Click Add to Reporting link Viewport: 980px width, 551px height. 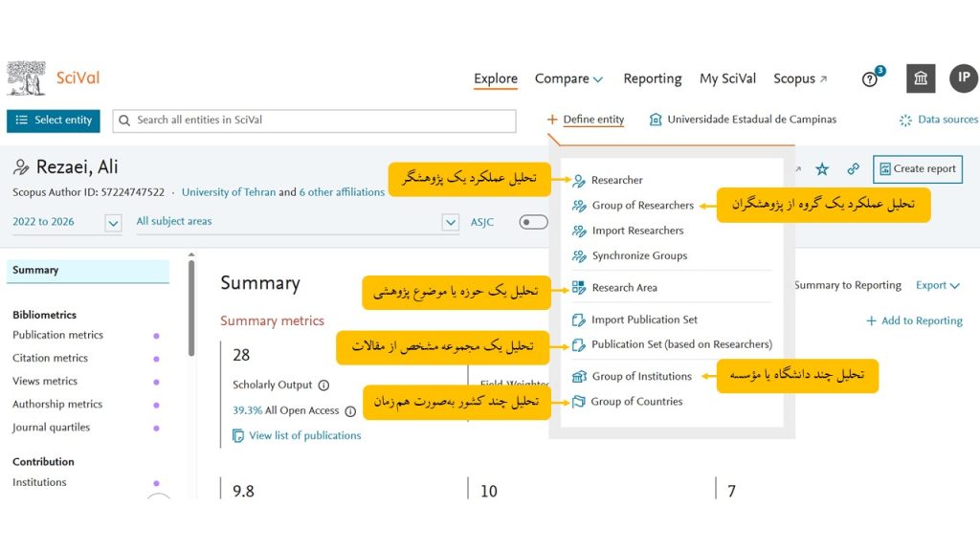914,320
